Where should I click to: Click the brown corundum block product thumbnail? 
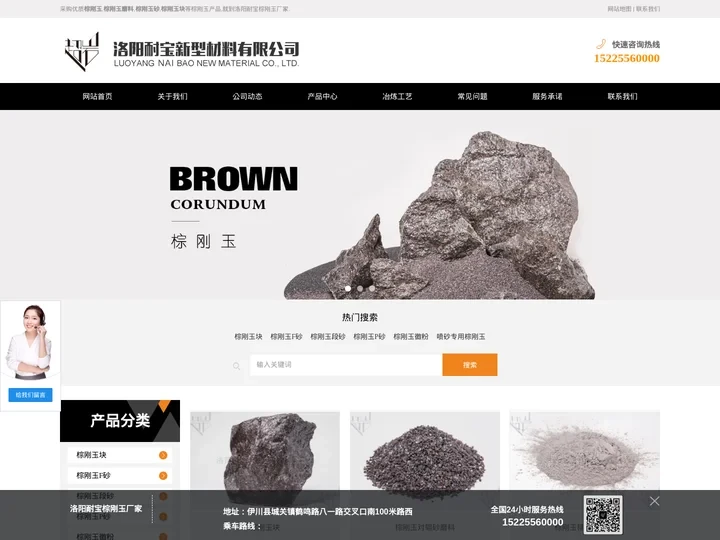tap(265, 457)
